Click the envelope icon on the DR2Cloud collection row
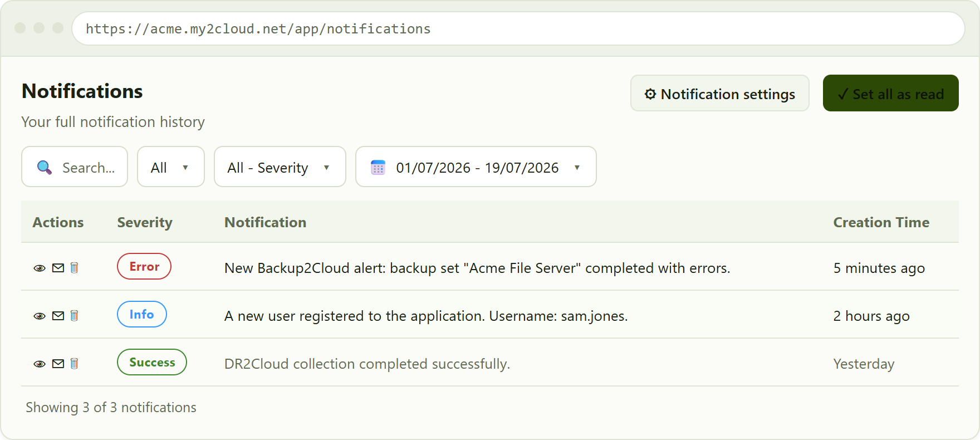The image size is (980, 440). click(x=58, y=364)
